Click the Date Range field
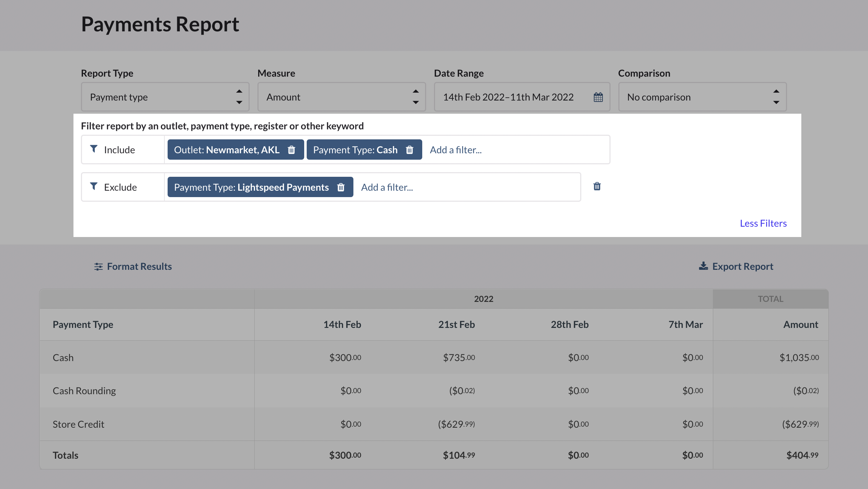Viewport: 868px width, 489px height. point(508,97)
